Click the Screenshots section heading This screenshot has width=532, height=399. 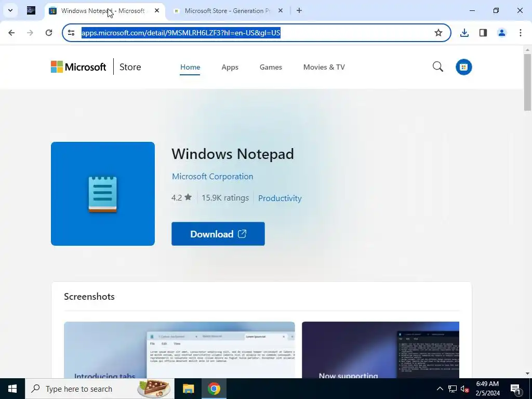[x=89, y=297]
